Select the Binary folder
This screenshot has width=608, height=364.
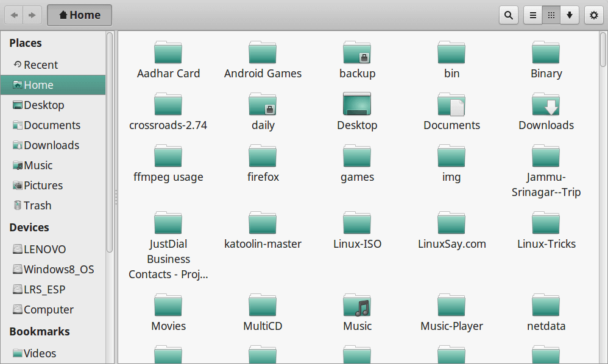point(546,60)
